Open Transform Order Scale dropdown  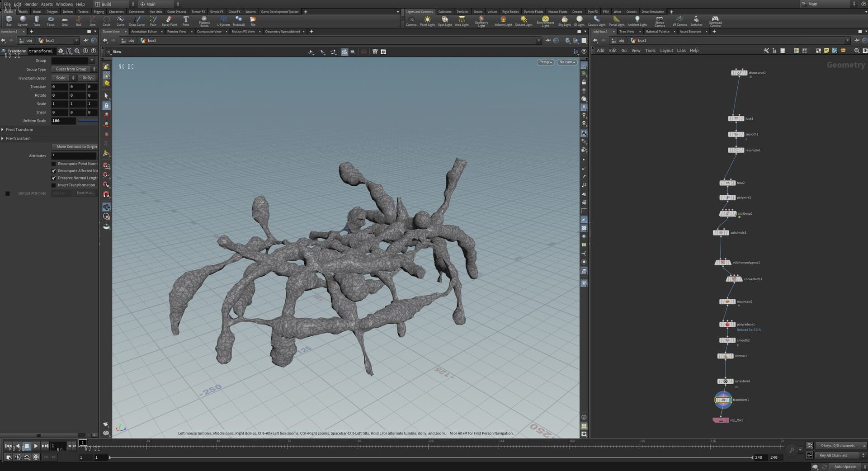(x=63, y=78)
